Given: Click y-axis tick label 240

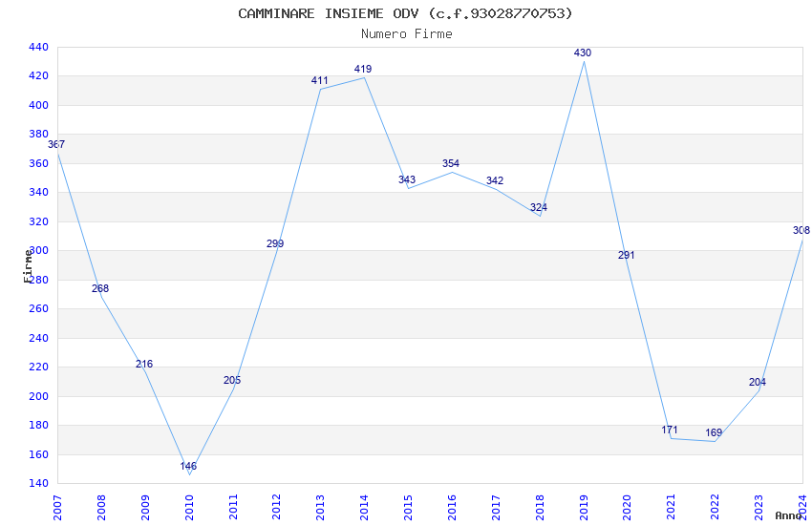Looking at the screenshot, I should [x=39, y=338].
